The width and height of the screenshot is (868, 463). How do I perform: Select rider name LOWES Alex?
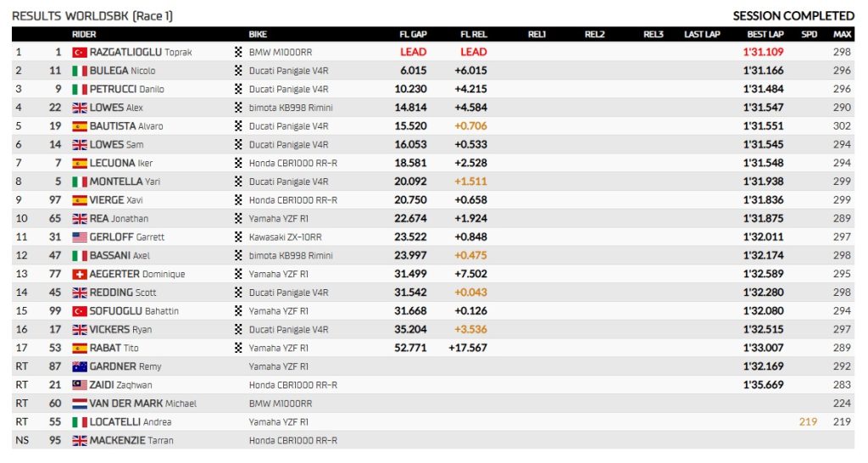coord(116,108)
